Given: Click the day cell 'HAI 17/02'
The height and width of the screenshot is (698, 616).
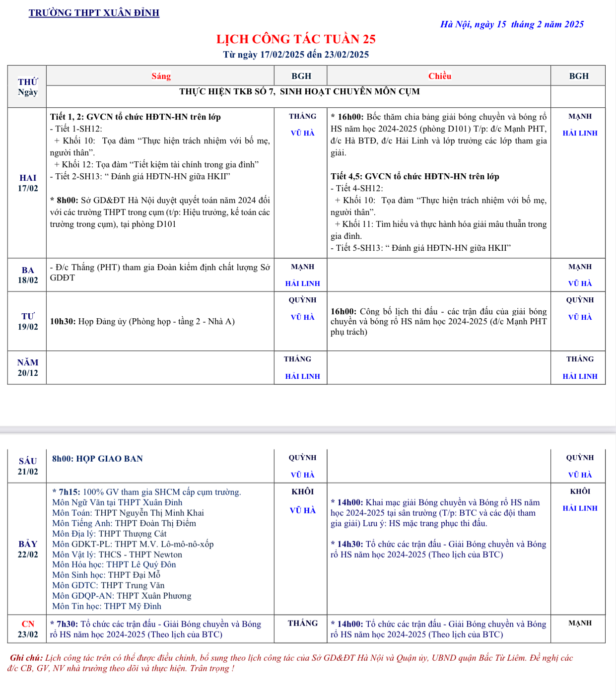Looking at the screenshot, I should (x=28, y=183).
